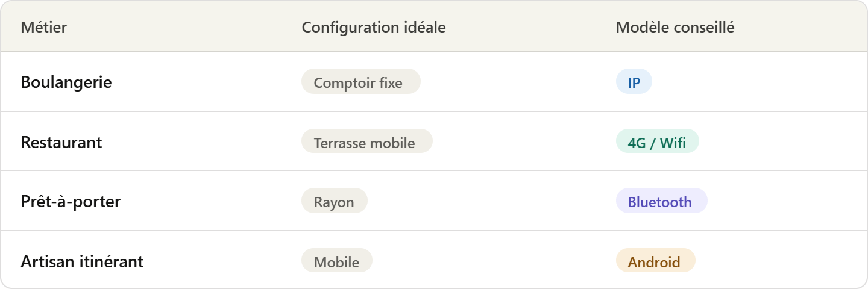Click the empty area right of IP badge
Viewport: 868px width, 289px height.
(x=753, y=82)
